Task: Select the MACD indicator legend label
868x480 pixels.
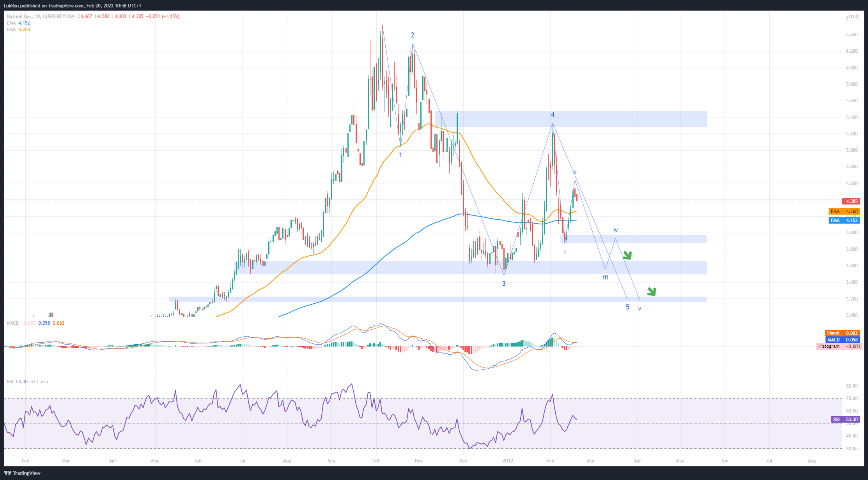Action: click(x=12, y=323)
